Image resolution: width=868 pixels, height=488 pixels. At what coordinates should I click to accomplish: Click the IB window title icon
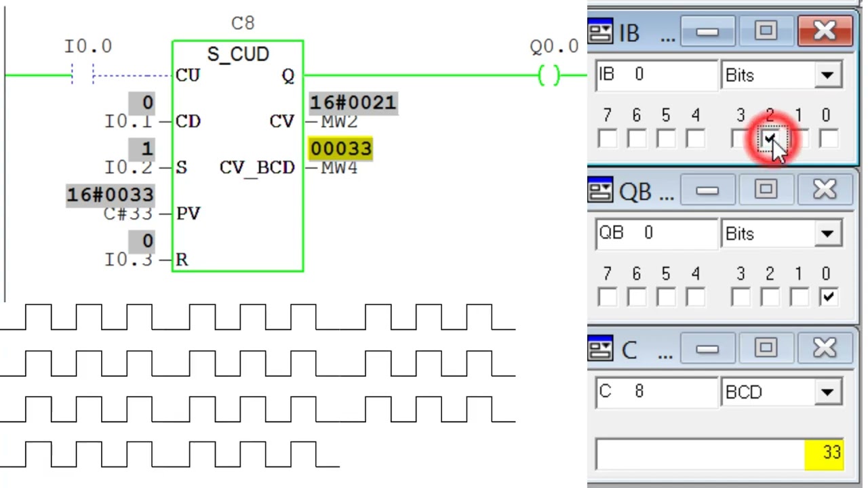(600, 32)
